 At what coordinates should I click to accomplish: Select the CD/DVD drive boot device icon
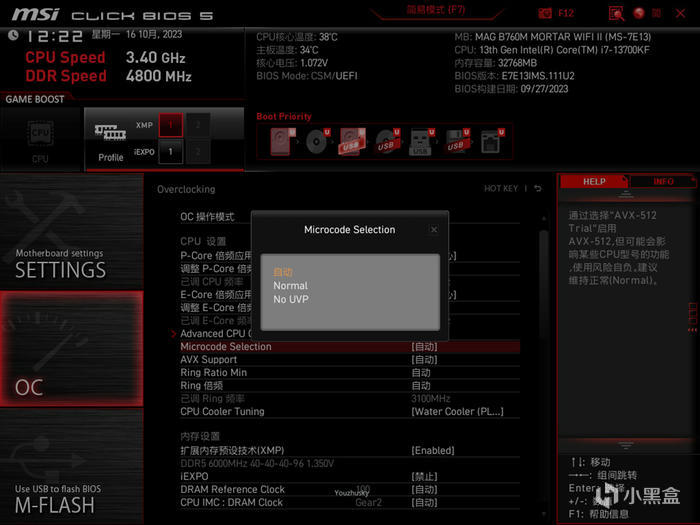click(x=317, y=142)
